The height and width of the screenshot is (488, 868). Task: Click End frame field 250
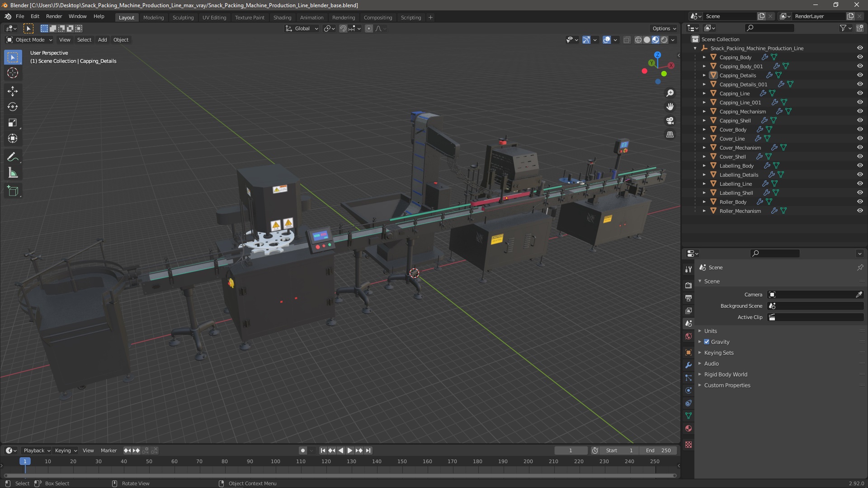[658, 450]
